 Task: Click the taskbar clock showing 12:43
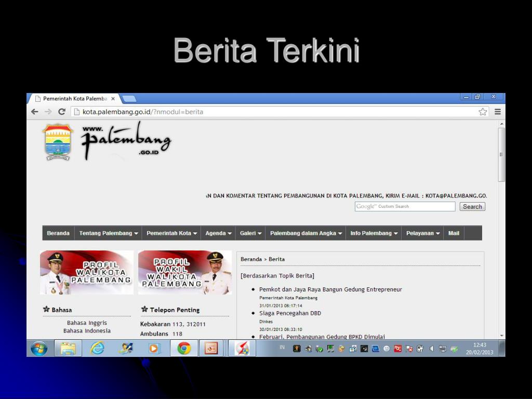pos(480,349)
